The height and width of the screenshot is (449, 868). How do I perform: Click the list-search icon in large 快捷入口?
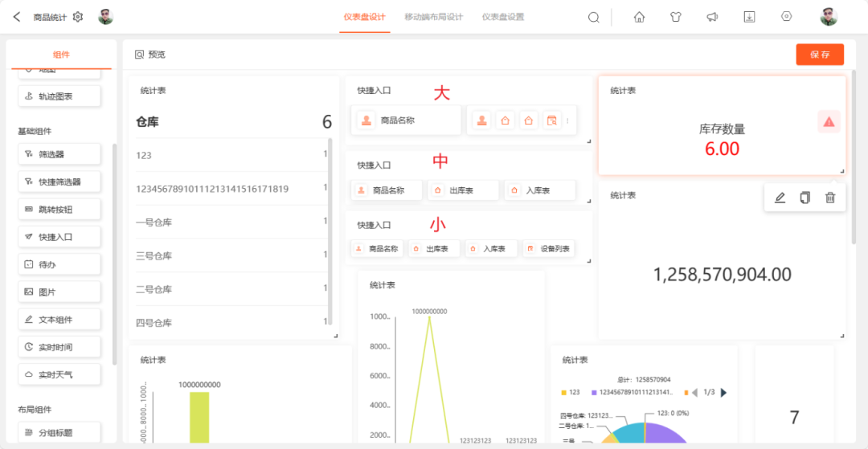(x=551, y=120)
